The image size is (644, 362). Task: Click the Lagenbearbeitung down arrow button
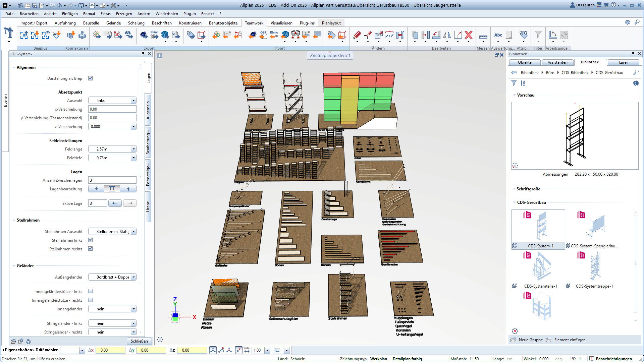96,189
